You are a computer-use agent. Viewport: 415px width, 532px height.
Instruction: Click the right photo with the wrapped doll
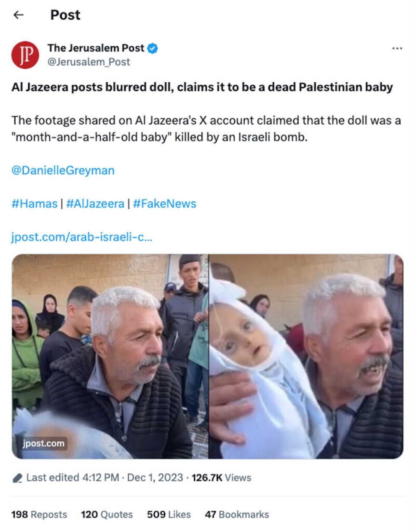306,356
